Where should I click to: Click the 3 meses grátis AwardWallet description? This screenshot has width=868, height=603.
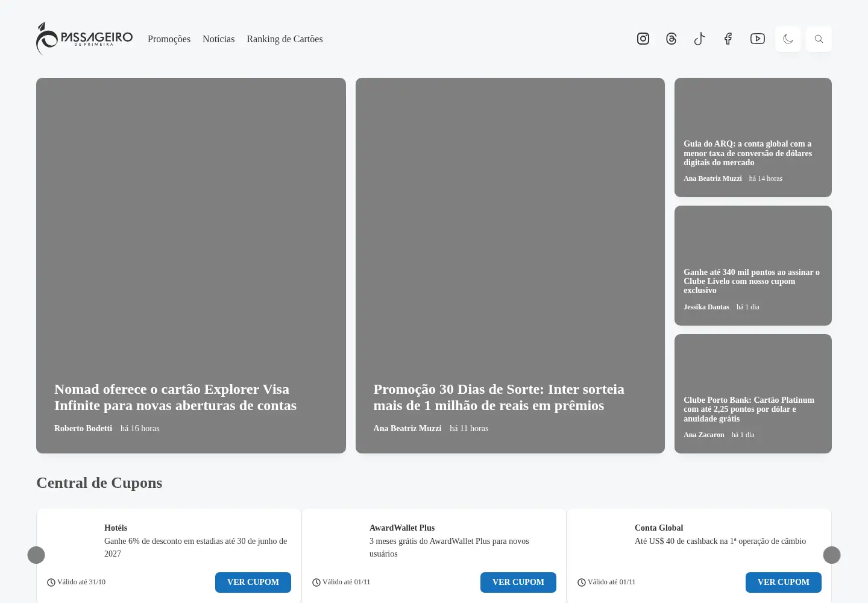(449, 548)
